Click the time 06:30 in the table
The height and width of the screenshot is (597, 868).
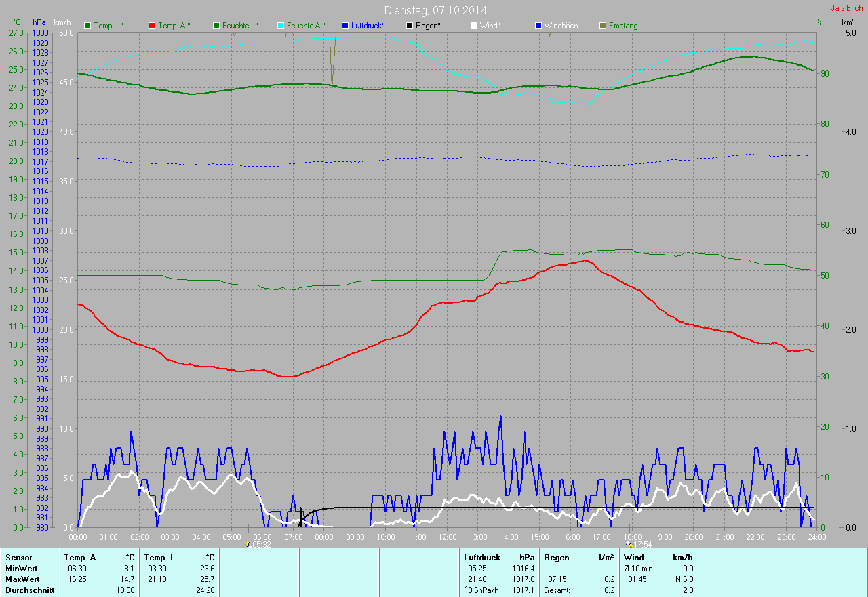77,569
